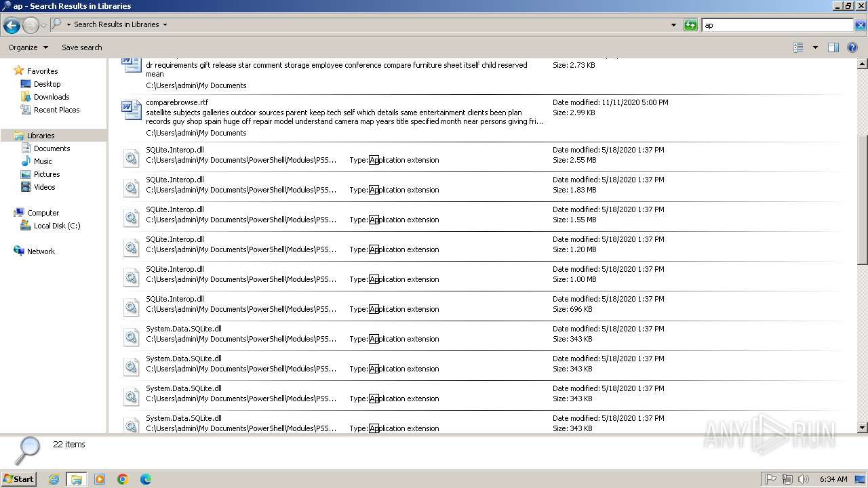
Task: Click the green Refresh button
Action: [690, 25]
